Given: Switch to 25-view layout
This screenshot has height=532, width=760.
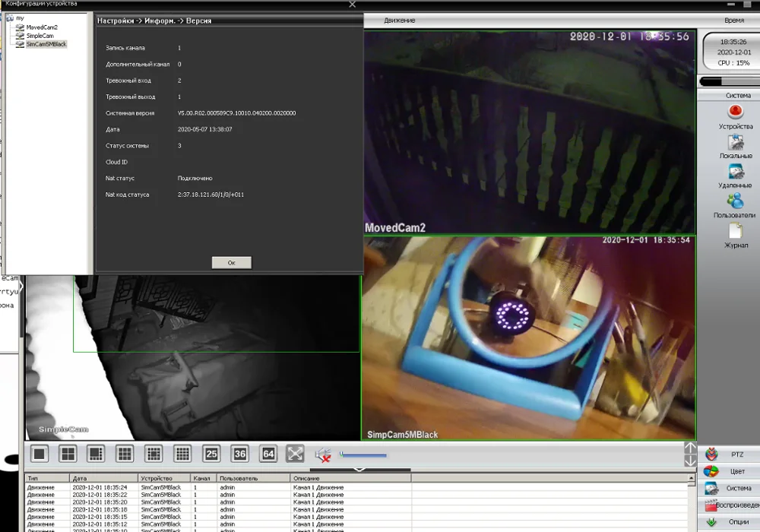Looking at the screenshot, I should [x=211, y=454].
